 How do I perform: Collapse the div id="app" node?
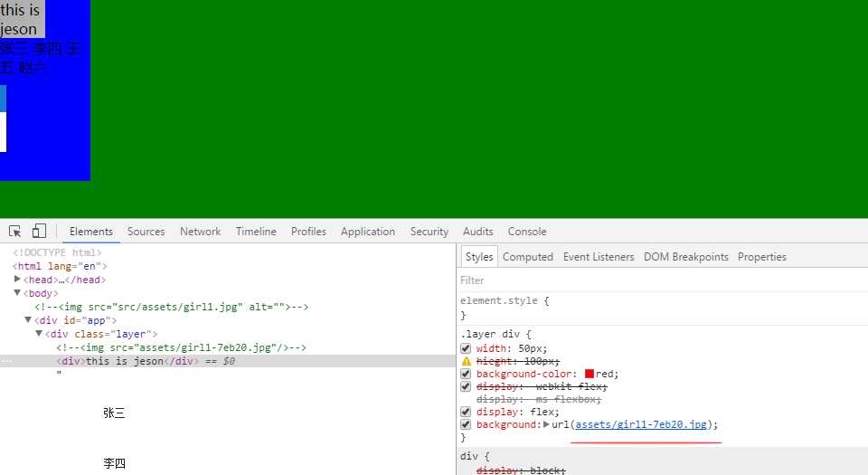(x=28, y=320)
